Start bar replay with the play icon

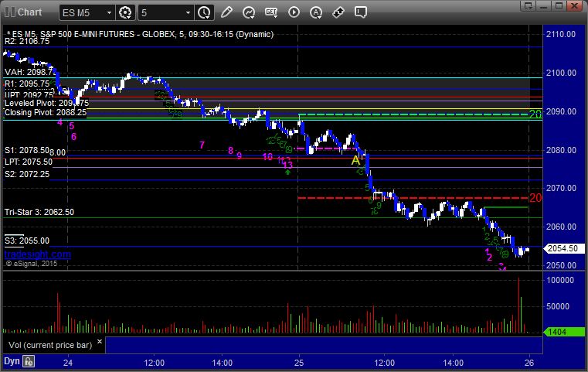294,12
